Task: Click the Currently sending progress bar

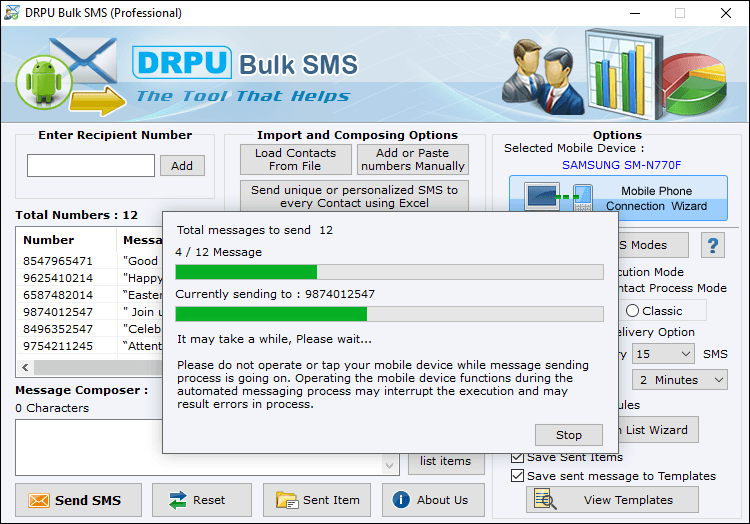Action: [x=389, y=314]
